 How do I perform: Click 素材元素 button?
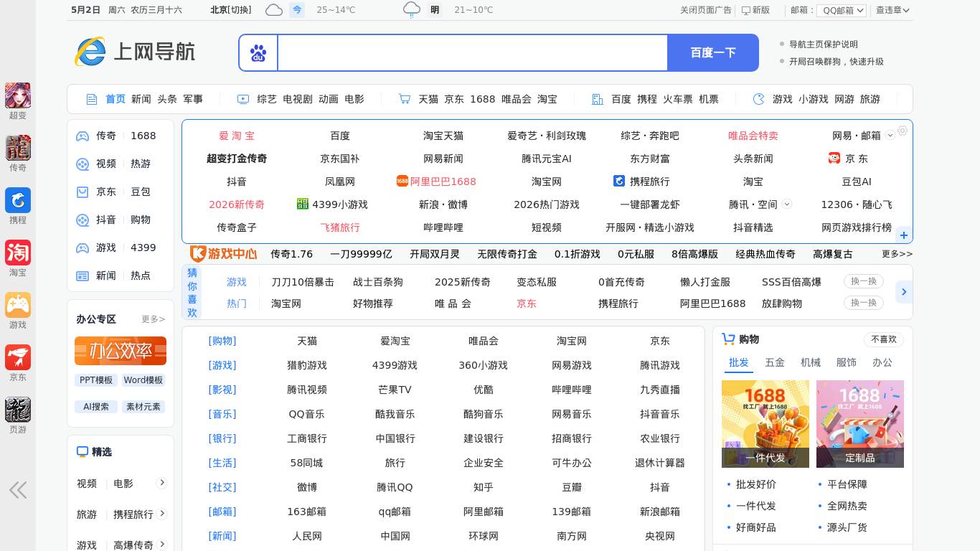143,407
